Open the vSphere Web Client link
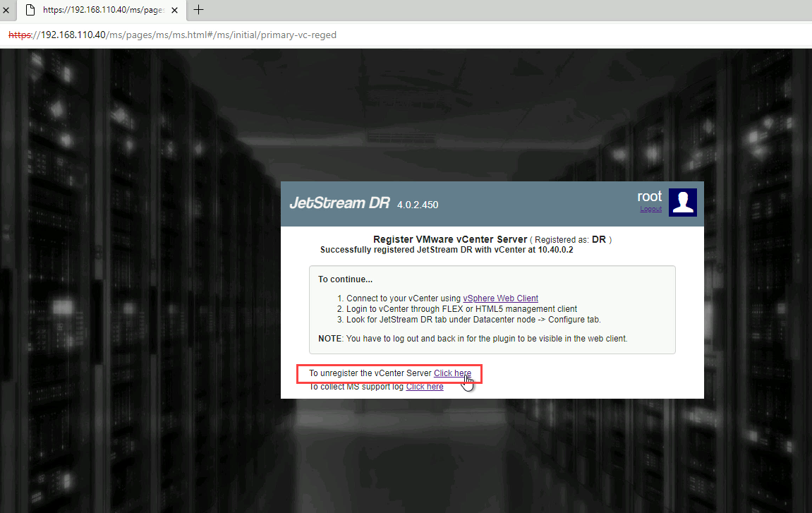Image resolution: width=812 pixels, height=513 pixels. [500, 298]
